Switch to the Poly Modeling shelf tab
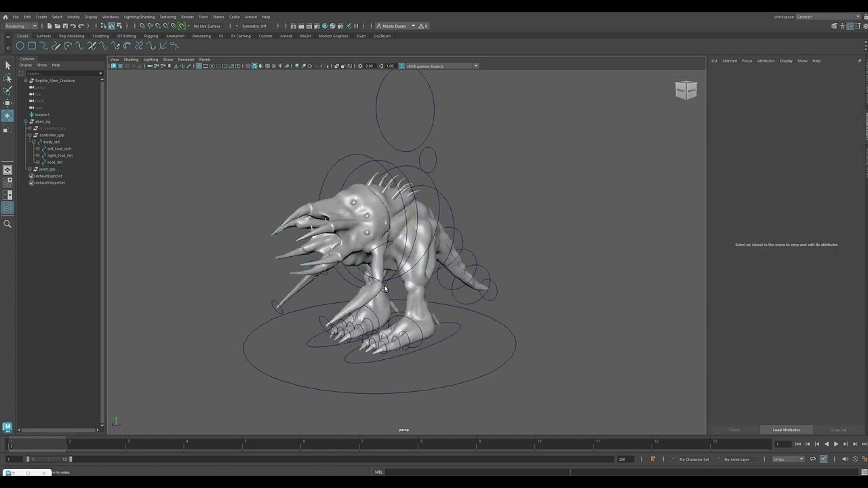 point(71,36)
